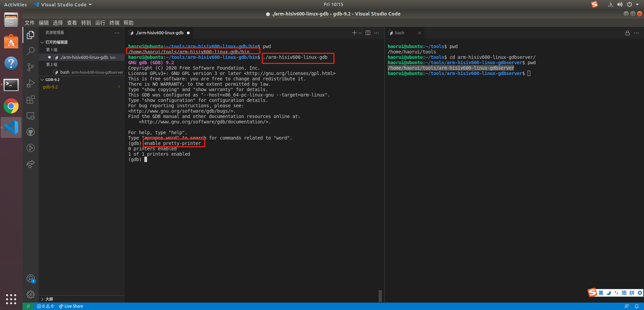This screenshot has width=644, height=310.
Task: Focus the gdb prompt in left terminal
Action: 146,160
